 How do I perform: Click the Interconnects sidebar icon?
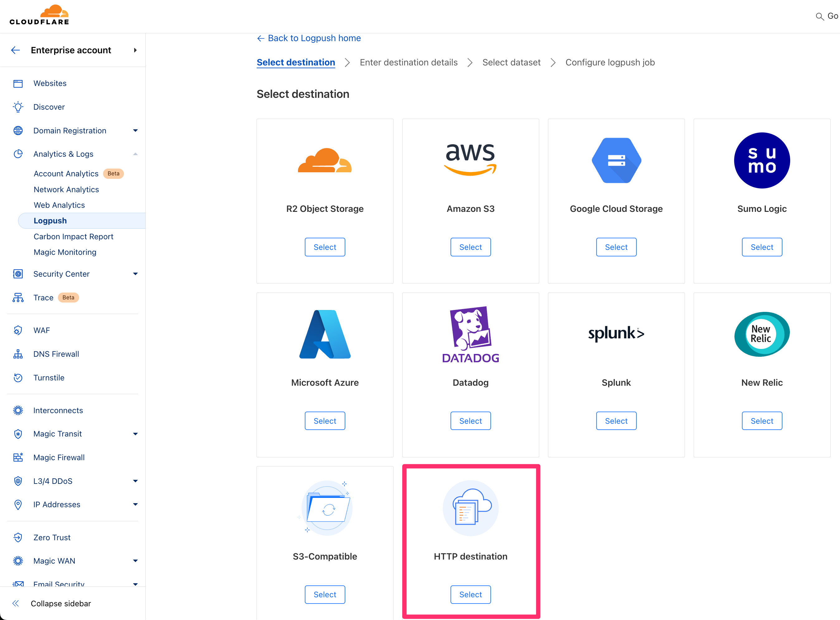coord(18,410)
